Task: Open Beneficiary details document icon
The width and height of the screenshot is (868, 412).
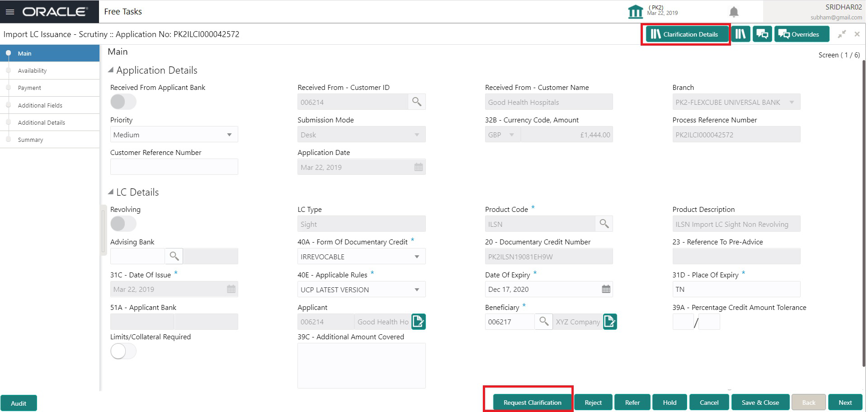Action: (x=610, y=322)
